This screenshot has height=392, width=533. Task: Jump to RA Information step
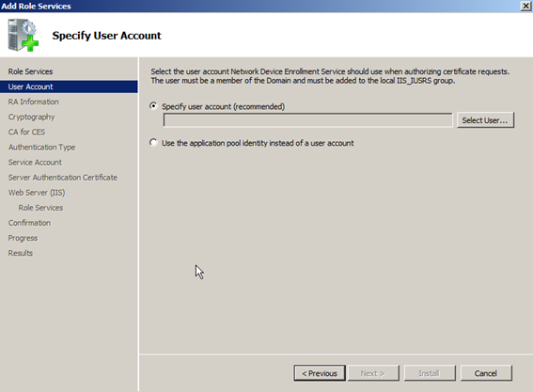pos(33,102)
